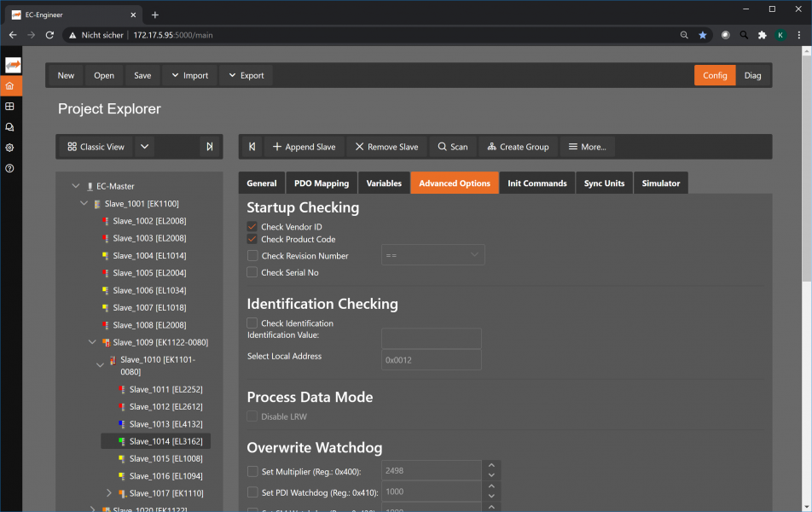Click the skip-to-start icon beside Append Slave
This screenshot has width=812, height=512.
coord(252,147)
